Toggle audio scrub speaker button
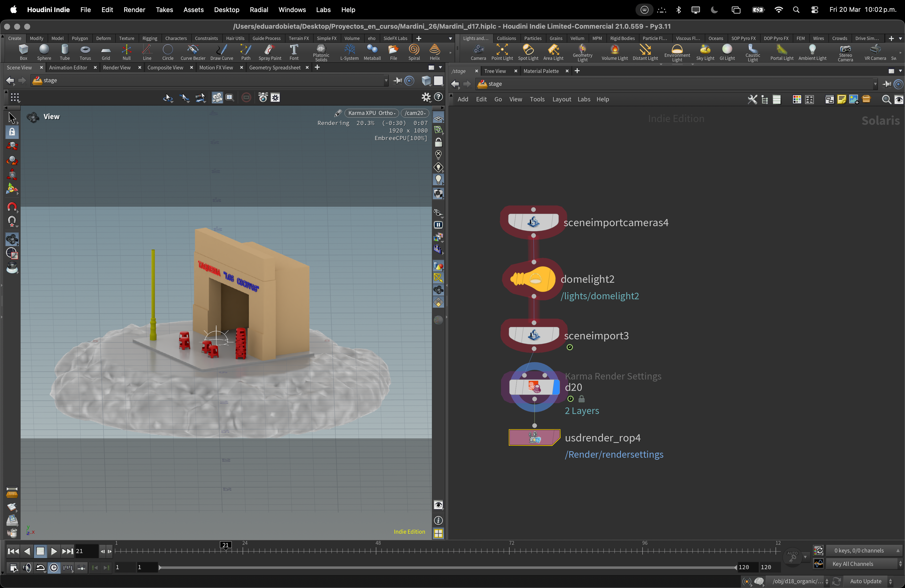The image size is (905, 588). tap(27, 568)
